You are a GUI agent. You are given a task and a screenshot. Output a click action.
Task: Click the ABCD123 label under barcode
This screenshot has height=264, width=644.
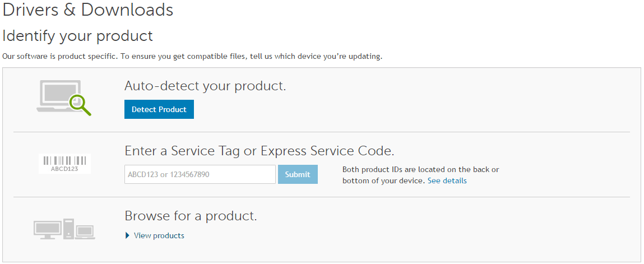point(65,168)
